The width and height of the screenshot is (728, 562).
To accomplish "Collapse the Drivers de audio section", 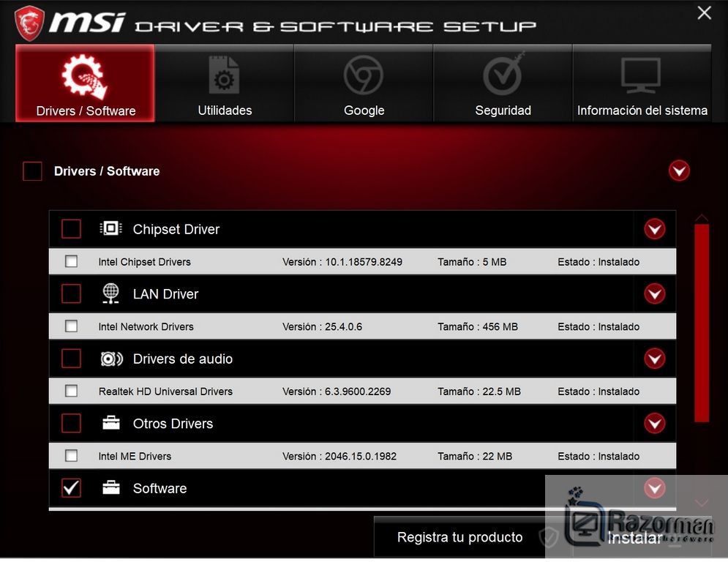I will tap(654, 359).
